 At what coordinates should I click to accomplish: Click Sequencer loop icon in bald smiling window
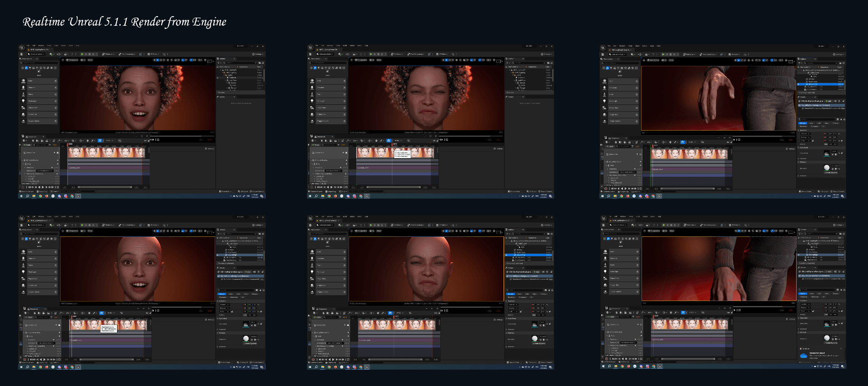click(x=59, y=359)
